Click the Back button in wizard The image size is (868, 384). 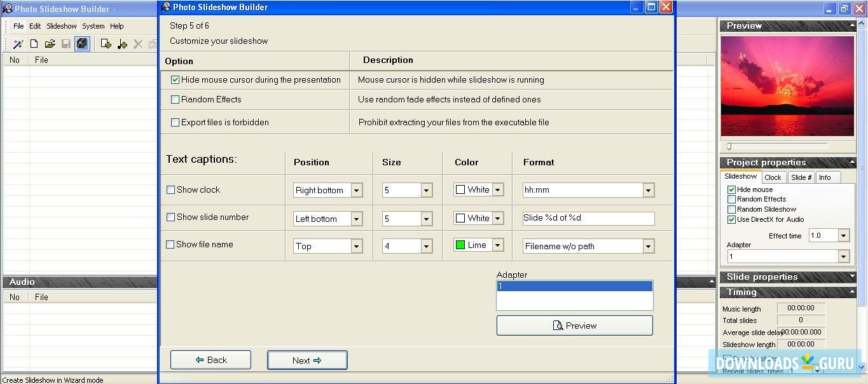pos(210,360)
